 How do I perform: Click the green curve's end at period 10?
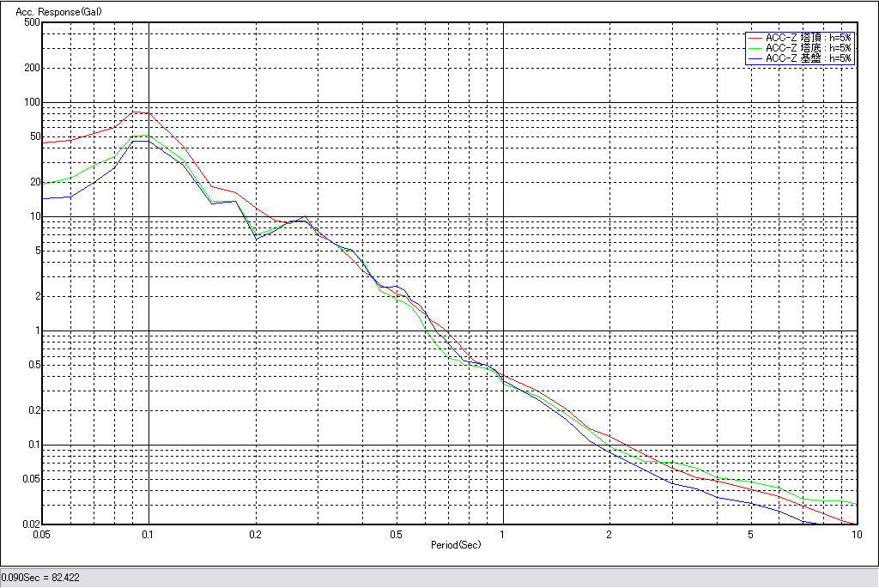pyautogui.click(x=856, y=504)
